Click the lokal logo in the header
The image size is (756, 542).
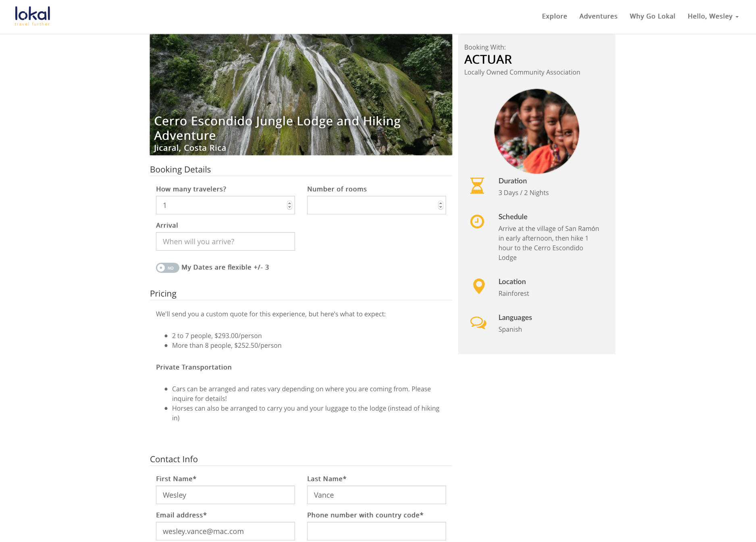click(x=32, y=15)
